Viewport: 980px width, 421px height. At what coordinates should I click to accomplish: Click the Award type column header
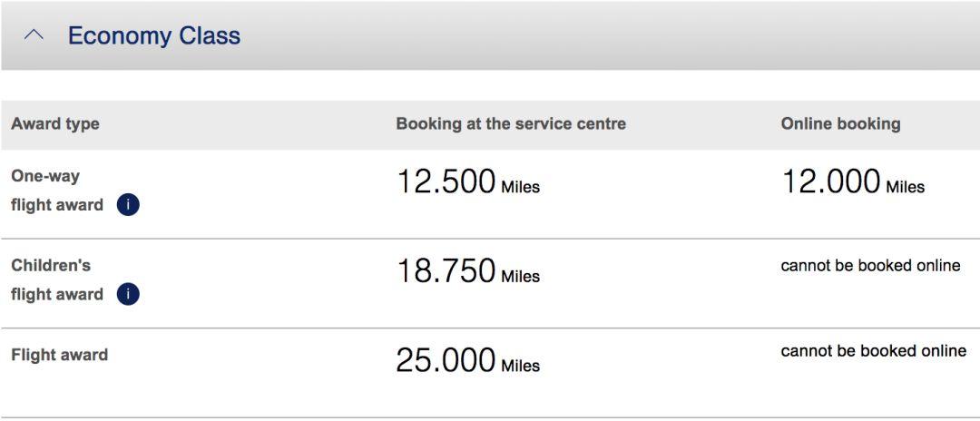[x=55, y=123]
